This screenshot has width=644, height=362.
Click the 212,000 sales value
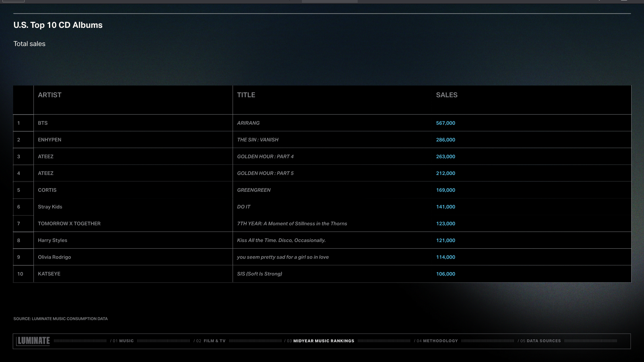pyautogui.click(x=445, y=173)
